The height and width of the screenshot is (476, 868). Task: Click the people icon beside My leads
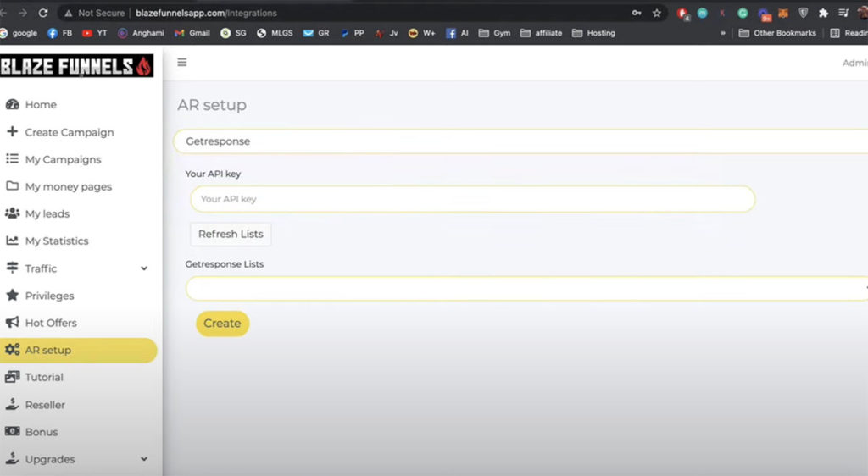pos(12,213)
